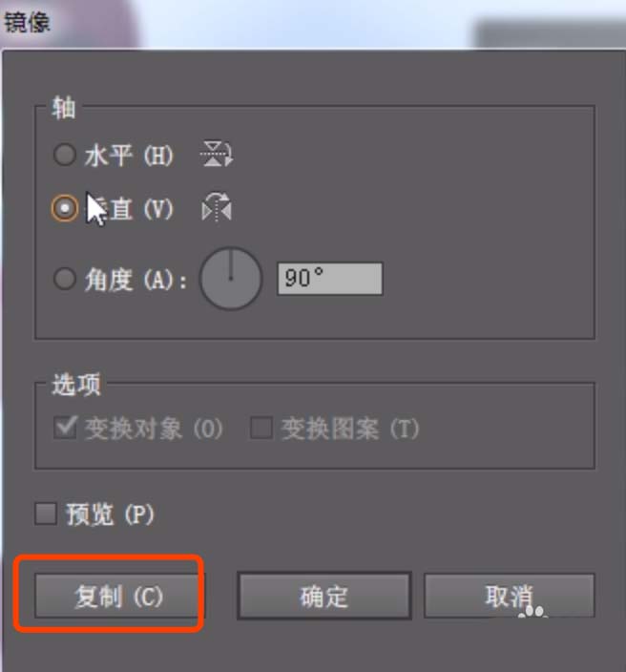Confirm with the 确定 button

coord(324,597)
